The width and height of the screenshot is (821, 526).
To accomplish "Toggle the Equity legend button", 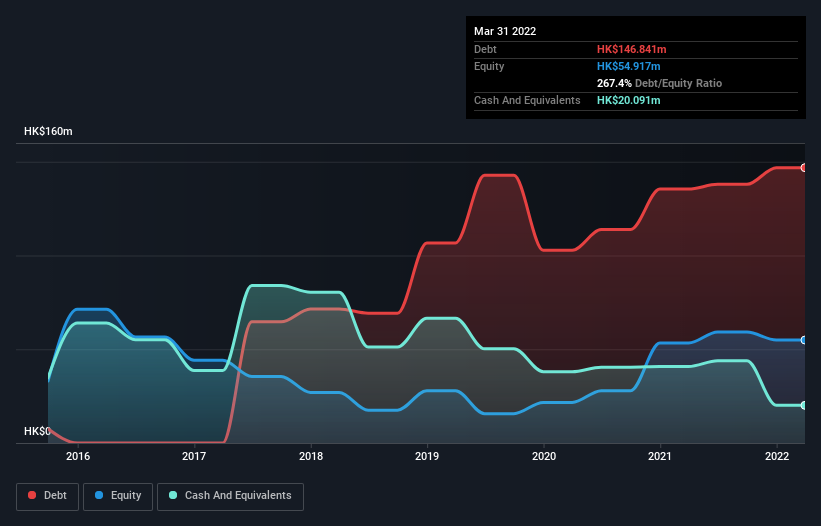I will click(x=118, y=496).
